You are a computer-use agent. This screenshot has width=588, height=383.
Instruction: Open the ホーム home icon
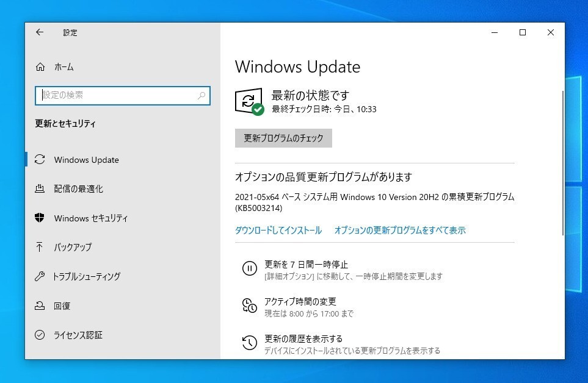tap(40, 67)
